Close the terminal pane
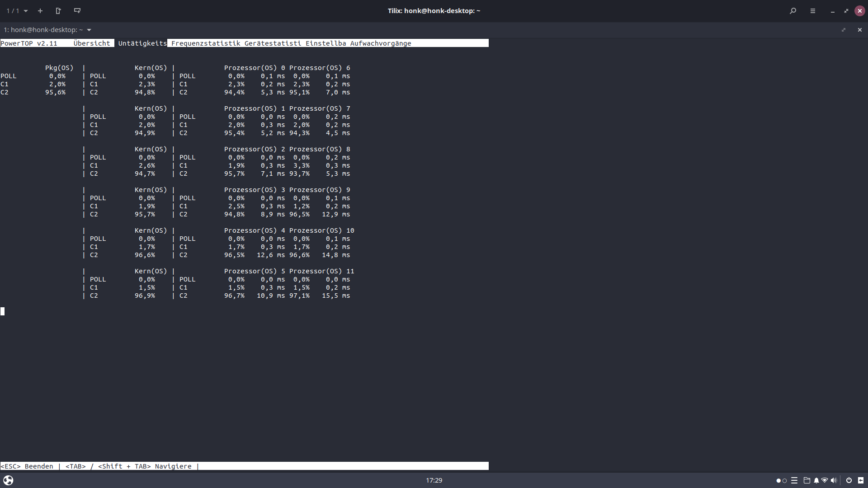 [x=860, y=30]
